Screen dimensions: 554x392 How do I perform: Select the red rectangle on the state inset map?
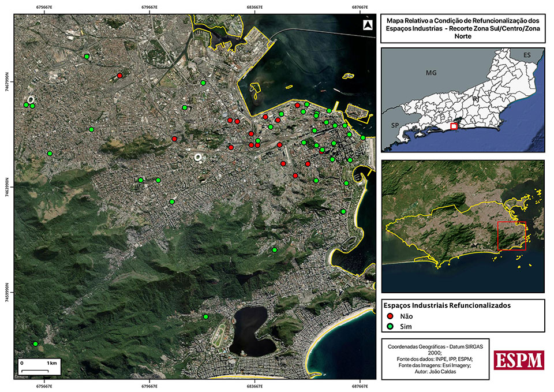tap(454, 126)
